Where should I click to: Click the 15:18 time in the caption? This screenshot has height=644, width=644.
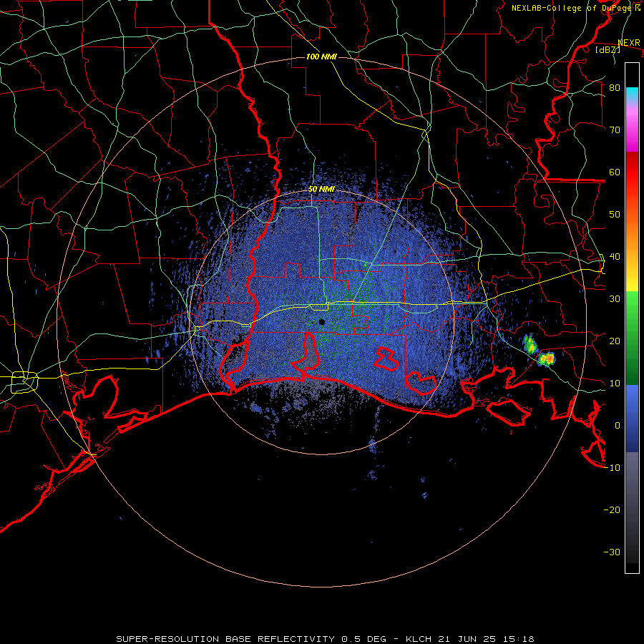518,639
